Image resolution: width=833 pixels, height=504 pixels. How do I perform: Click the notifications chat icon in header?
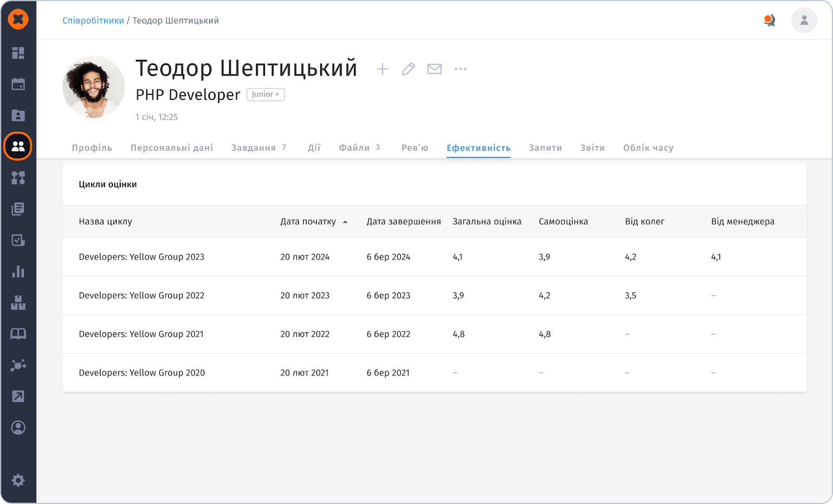769,21
